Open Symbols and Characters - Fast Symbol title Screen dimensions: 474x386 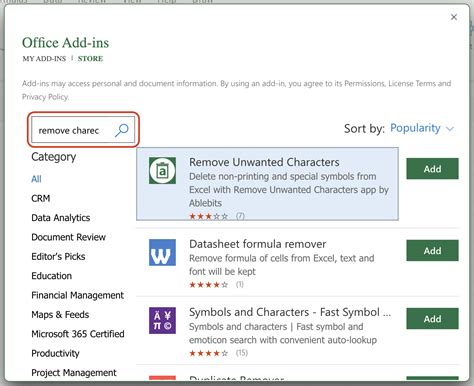[x=290, y=312]
